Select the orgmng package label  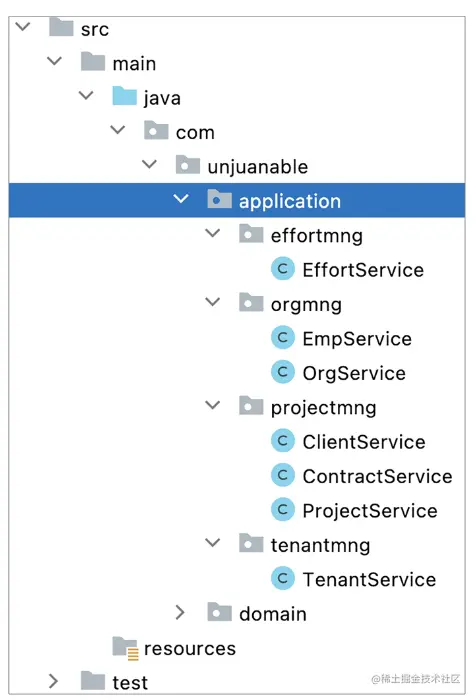[306, 304]
